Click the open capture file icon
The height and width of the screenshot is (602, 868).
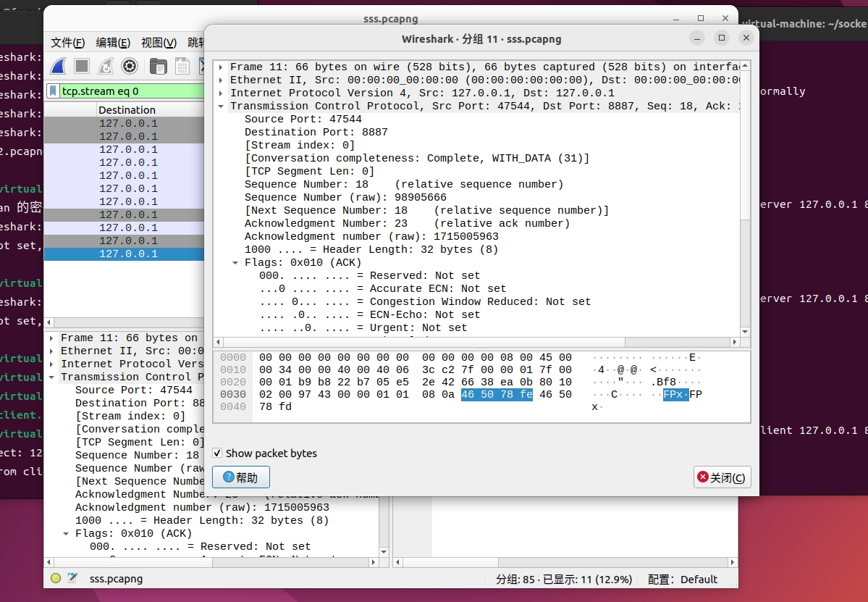(x=158, y=67)
